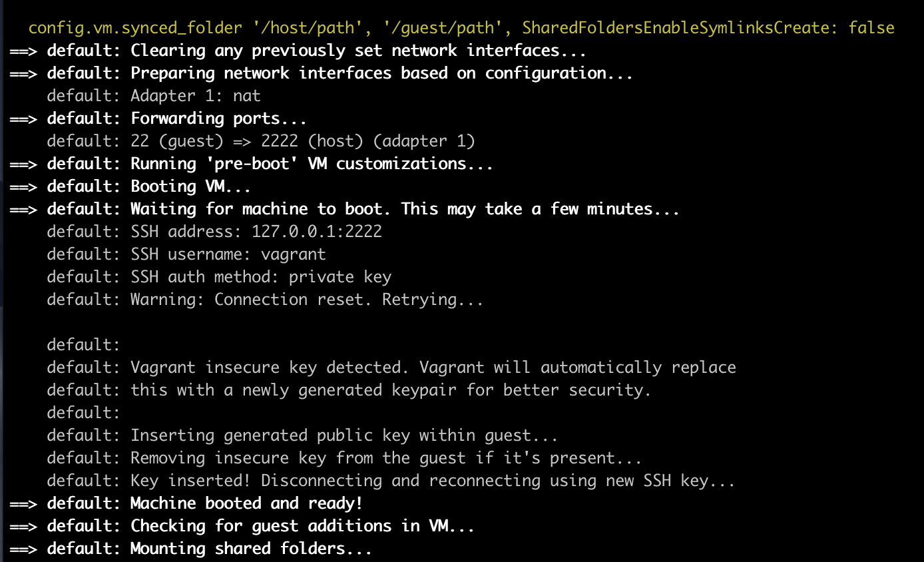Click 'Warning: Connection reset. Retrying...' line
The image size is (924, 562).
(x=265, y=300)
